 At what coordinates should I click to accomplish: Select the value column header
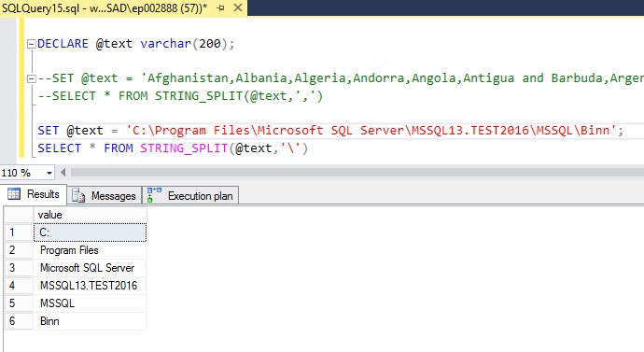[90, 215]
